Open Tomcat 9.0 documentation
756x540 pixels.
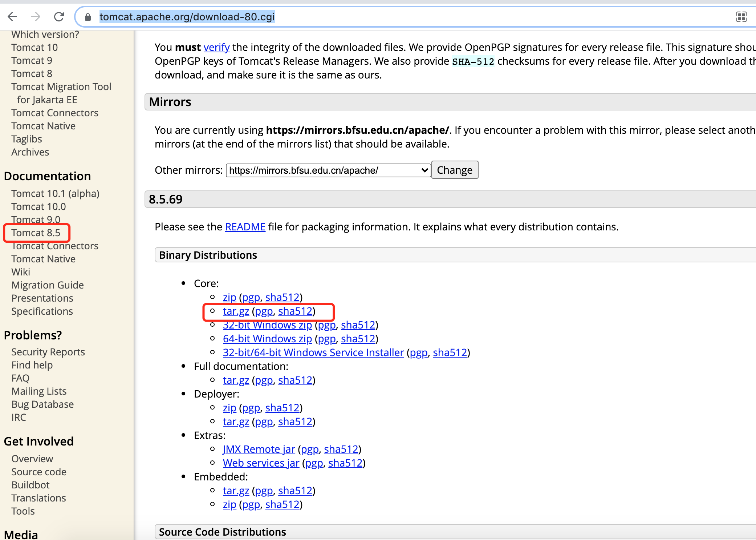click(36, 219)
